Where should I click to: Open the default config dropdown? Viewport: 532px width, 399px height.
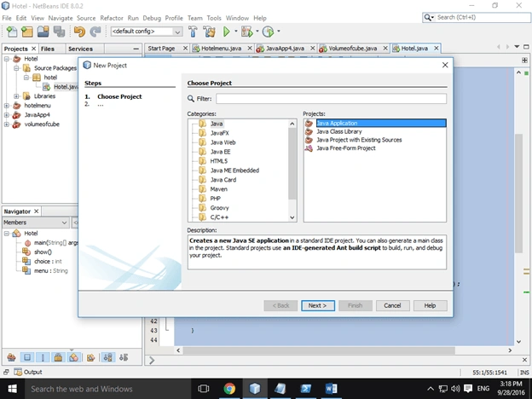click(147, 32)
